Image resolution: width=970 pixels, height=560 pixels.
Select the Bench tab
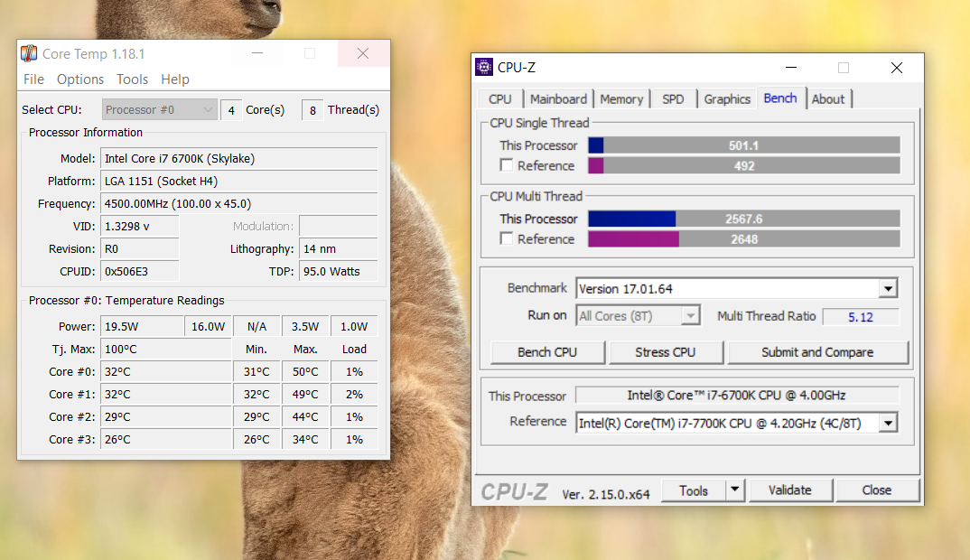coord(780,98)
